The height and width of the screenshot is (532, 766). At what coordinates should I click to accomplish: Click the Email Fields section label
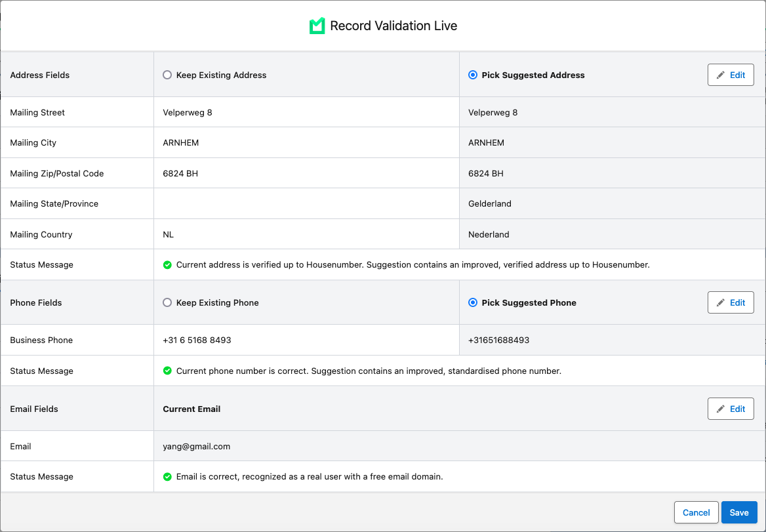pos(34,409)
